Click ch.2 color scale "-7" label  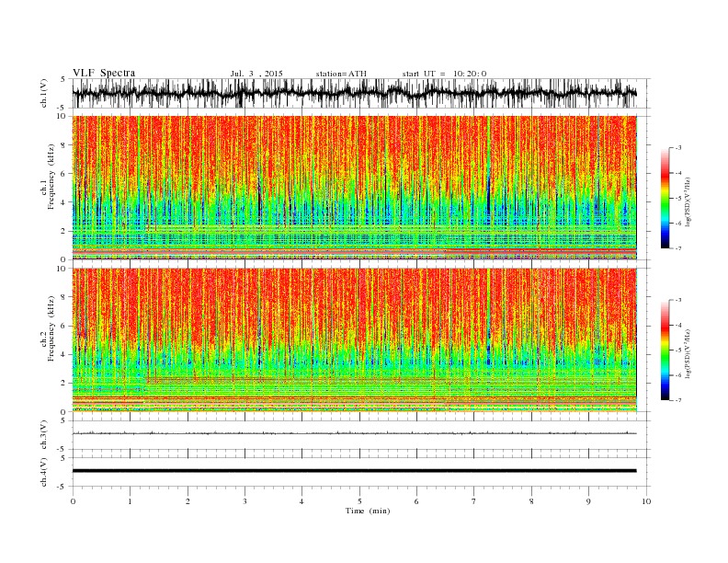[x=678, y=400]
